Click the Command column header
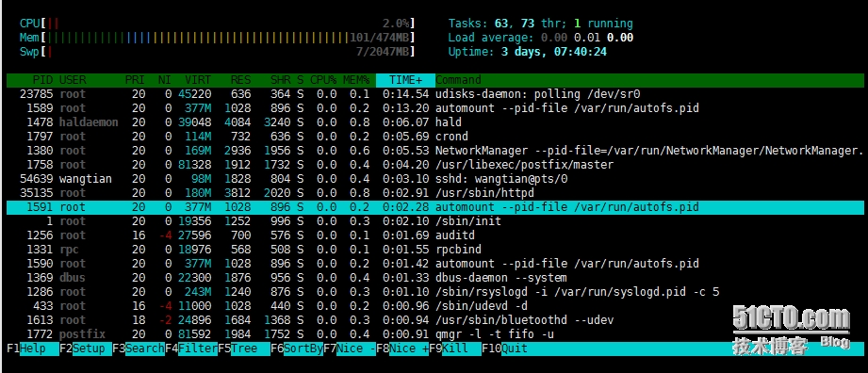Image resolution: width=868 pixels, height=373 pixels. (458, 80)
